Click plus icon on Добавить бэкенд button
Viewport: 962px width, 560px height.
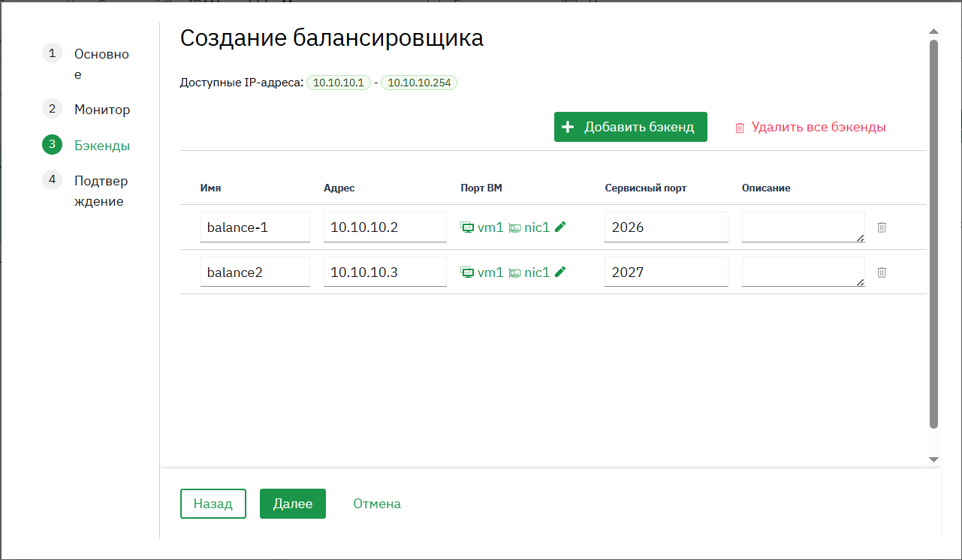(568, 127)
